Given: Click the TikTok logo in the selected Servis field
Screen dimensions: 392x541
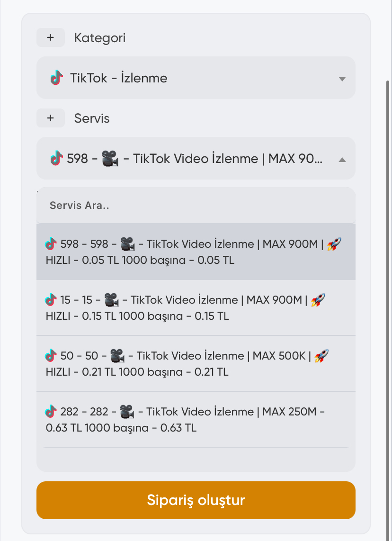Looking at the screenshot, I should tap(56, 158).
